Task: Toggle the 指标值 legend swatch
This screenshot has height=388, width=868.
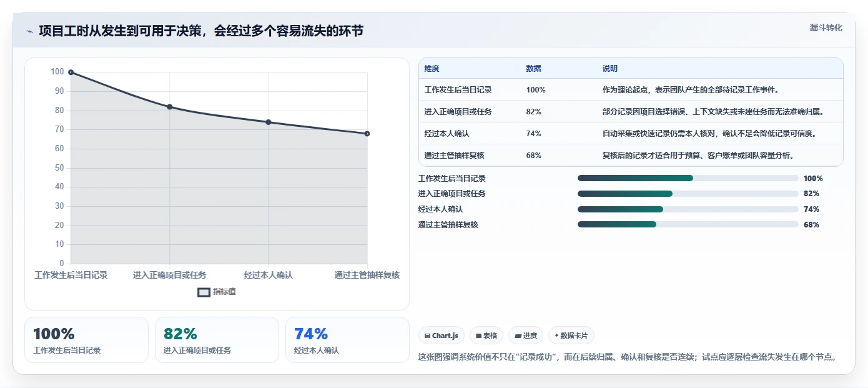Action: pyautogui.click(x=204, y=292)
